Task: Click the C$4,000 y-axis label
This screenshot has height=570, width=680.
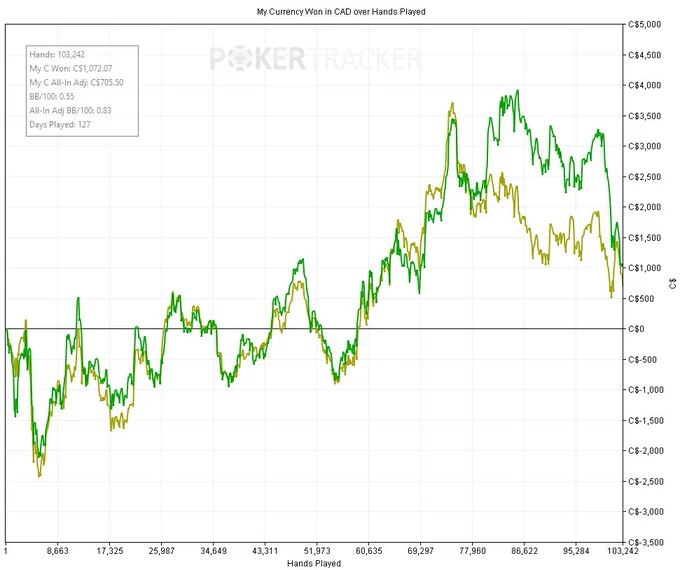Action: point(644,85)
